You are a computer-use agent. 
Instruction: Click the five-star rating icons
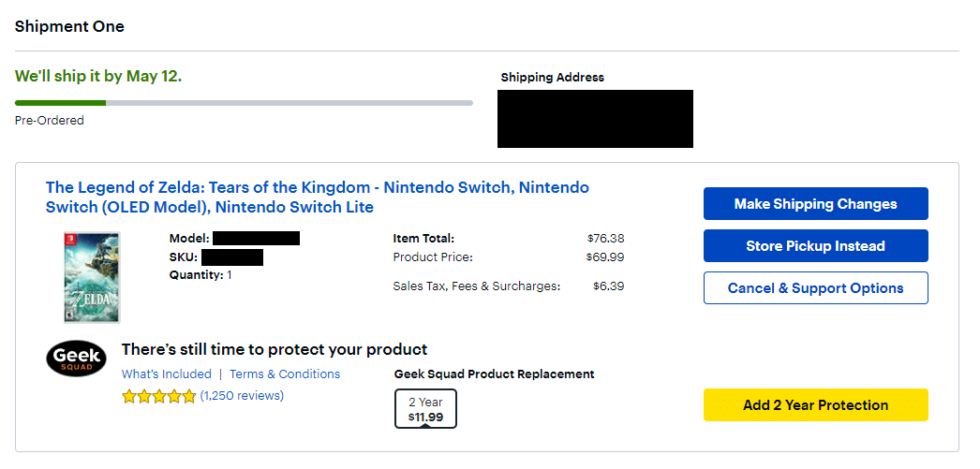point(158,396)
